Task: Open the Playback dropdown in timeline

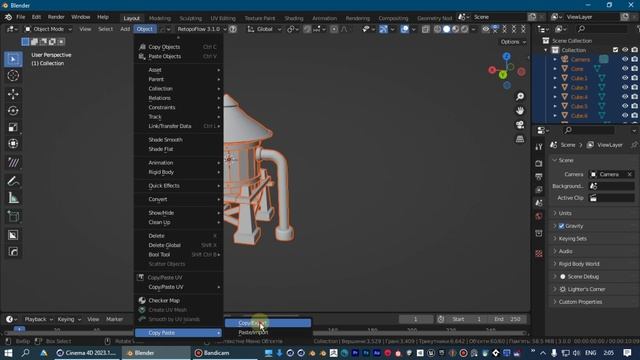Action: click(x=39, y=319)
